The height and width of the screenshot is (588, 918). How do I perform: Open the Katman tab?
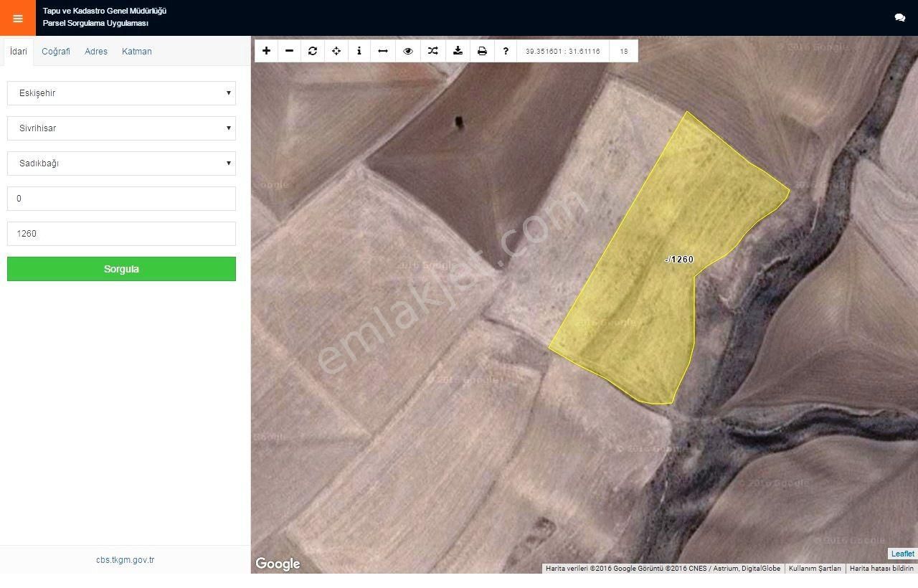pyautogui.click(x=137, y=52)
